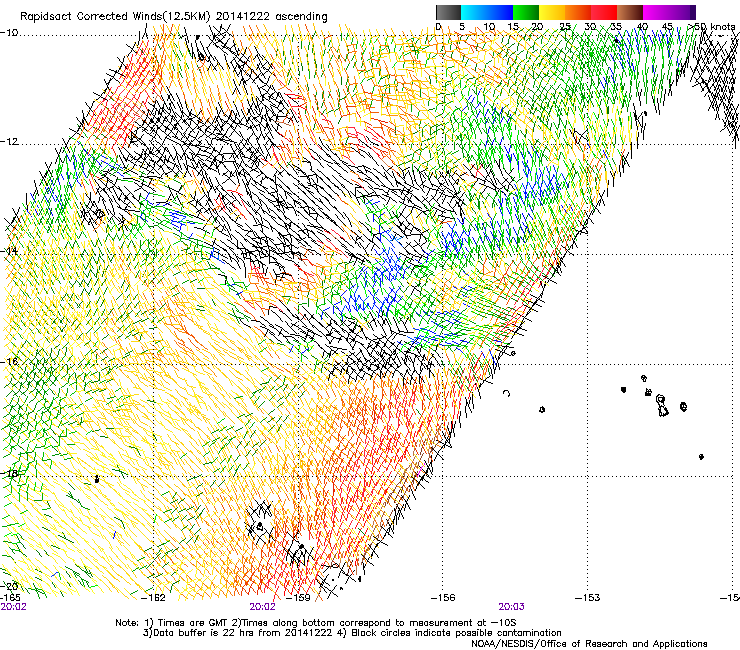Click the '-153' longitude label

click(588, 598)
